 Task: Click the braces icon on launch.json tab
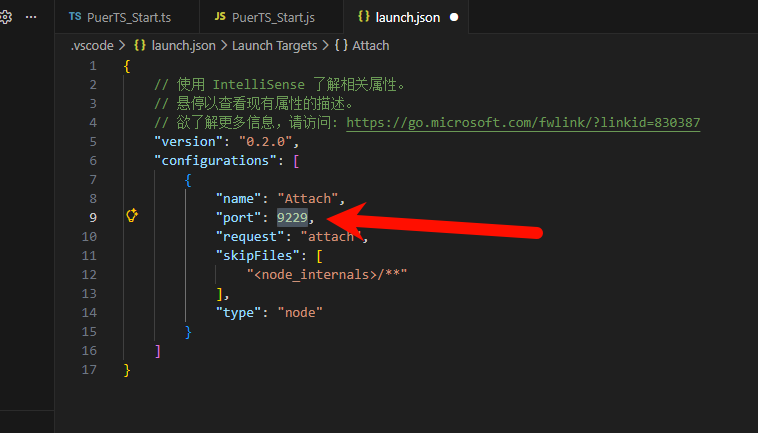364,17
